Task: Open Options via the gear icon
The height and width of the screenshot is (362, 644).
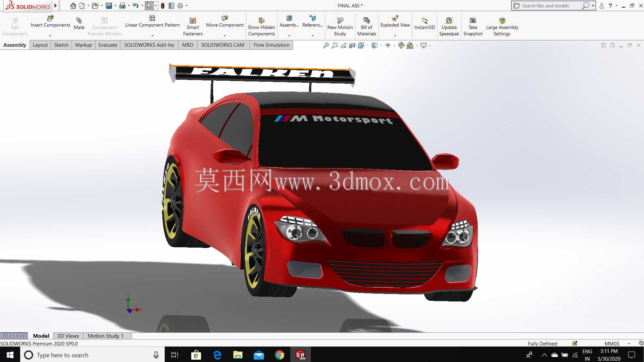Action: [180, 6]
